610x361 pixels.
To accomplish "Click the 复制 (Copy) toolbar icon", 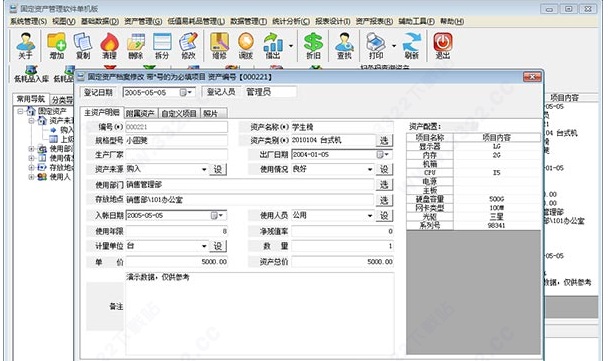I will pyautogui.click(x=83, y=46).
